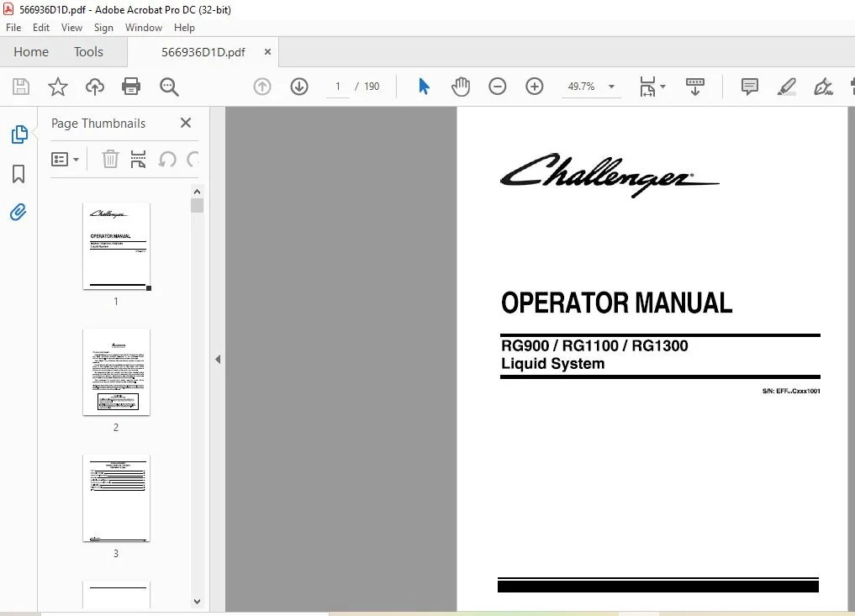Open the Page Thumbnails sidebar icon
Image resolution: width=855 pixels, height=616 pixels.
tap(19, 134)
